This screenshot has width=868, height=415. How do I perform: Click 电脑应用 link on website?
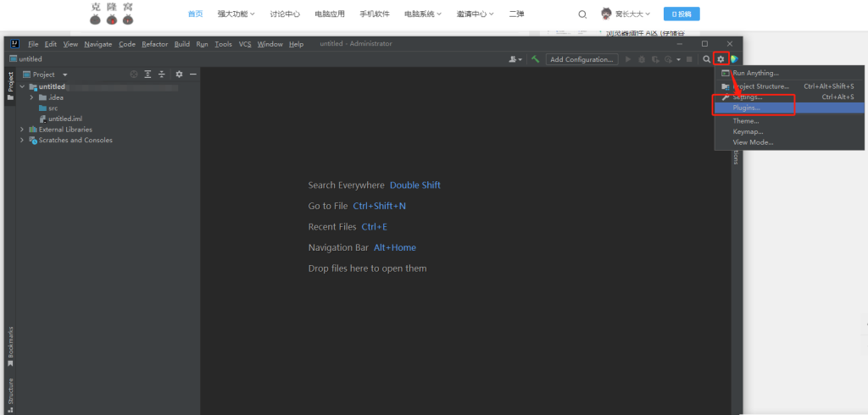point(330,14)
